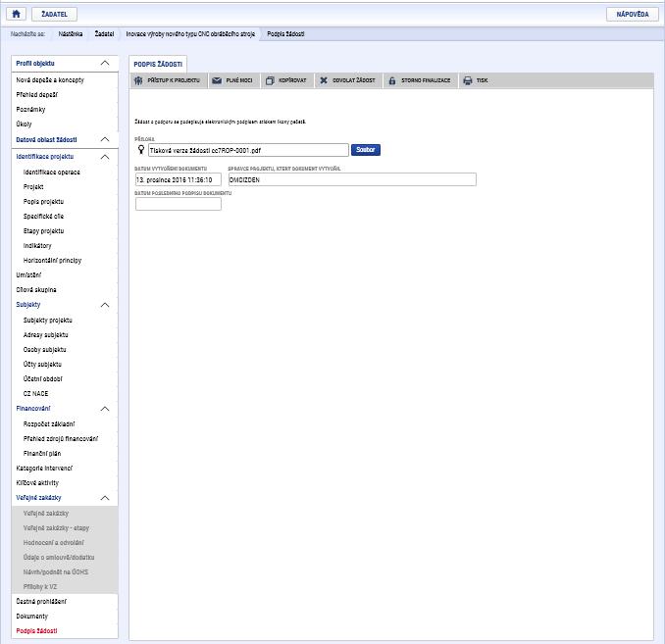Image resolution: width=665 pixels, height=644 pixels.
Task: Open Etapy projektu
Action: [x=43, y=231]
